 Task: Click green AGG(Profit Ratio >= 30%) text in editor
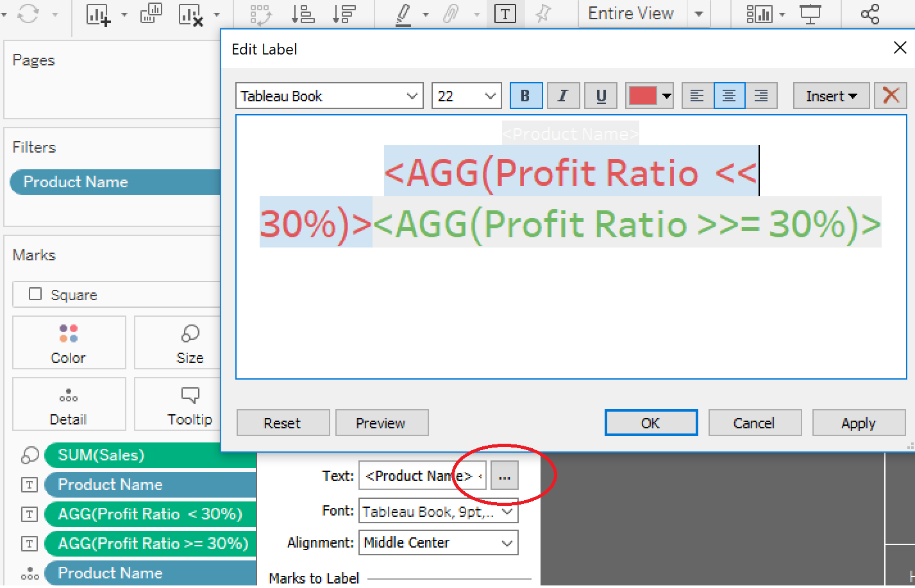click(627, 224)
